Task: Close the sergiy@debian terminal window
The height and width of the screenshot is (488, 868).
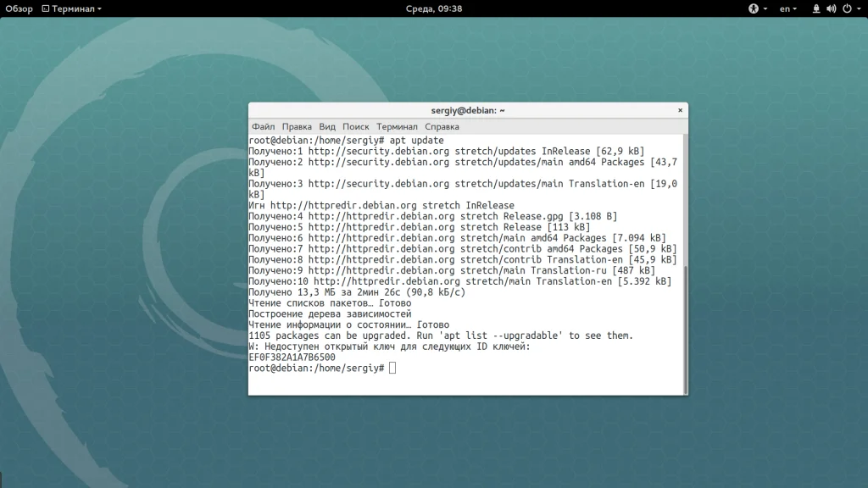Action: (680, 110)
